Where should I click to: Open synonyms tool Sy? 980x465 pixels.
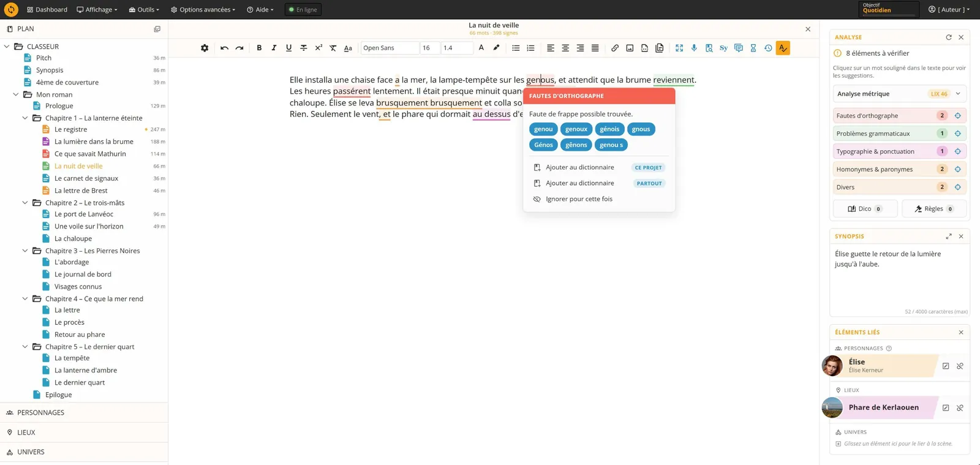click(723, 48)
